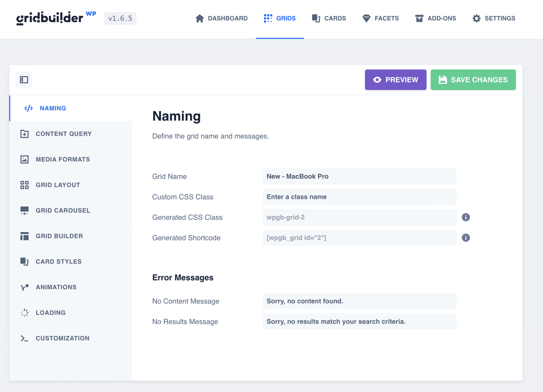543x392 pixels.
Task: Click the Naming section icon
Action: 28,108
